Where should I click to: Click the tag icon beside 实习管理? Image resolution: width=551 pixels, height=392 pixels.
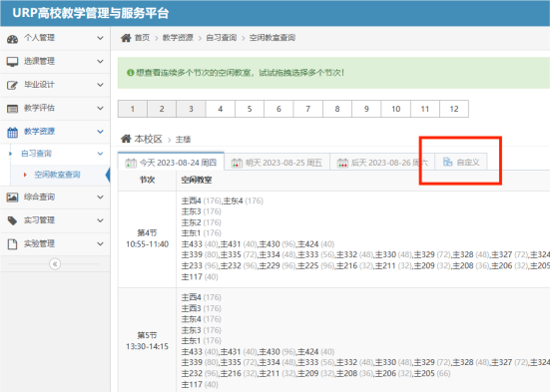(x=12, y=220)
